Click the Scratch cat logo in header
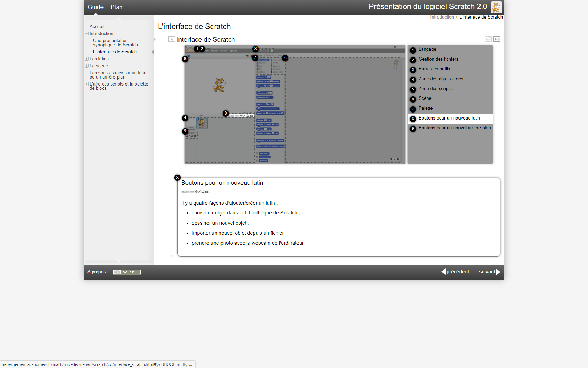The width and height of the screenshot is (588, 368). pos(496,7)
